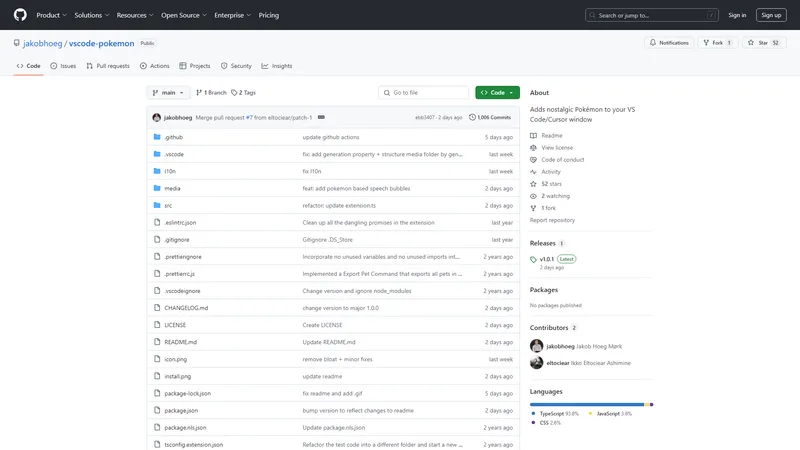The width and height of the screenshot is (800, 450).
Task: Click the pulse icon beside Activity
Action: point(533,172)
